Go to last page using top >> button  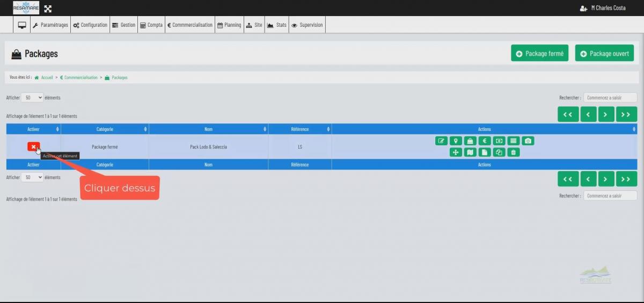[x=626, y=114]
